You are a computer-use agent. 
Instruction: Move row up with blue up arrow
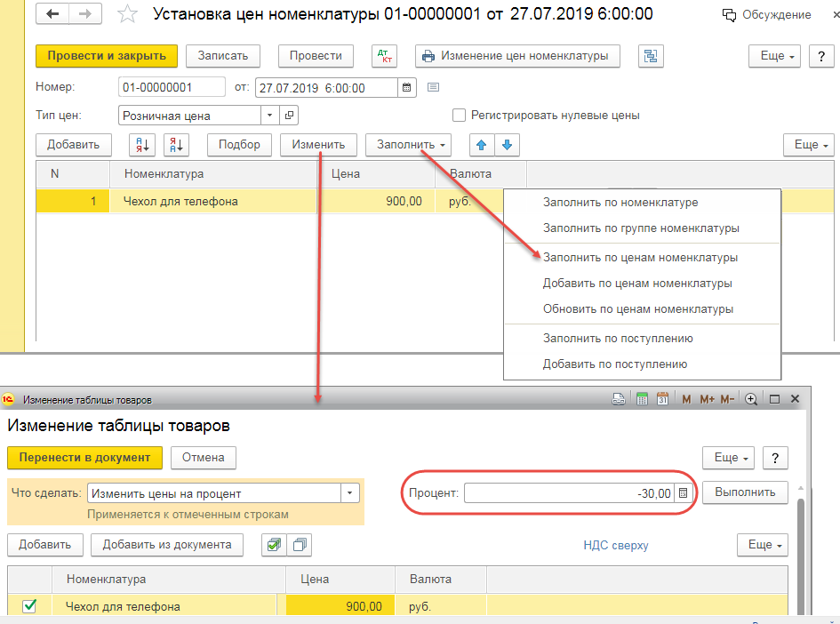[x=483, y=145]
